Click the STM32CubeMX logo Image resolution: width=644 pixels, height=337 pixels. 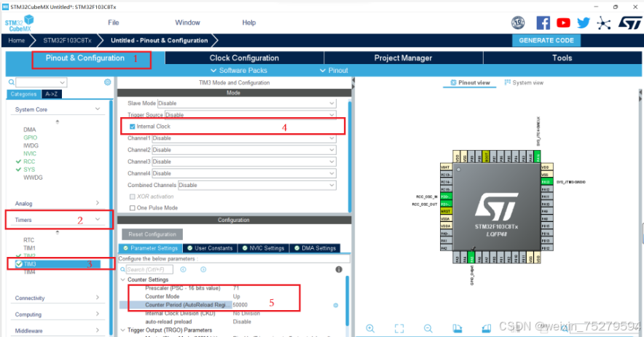tap(19, 23)
